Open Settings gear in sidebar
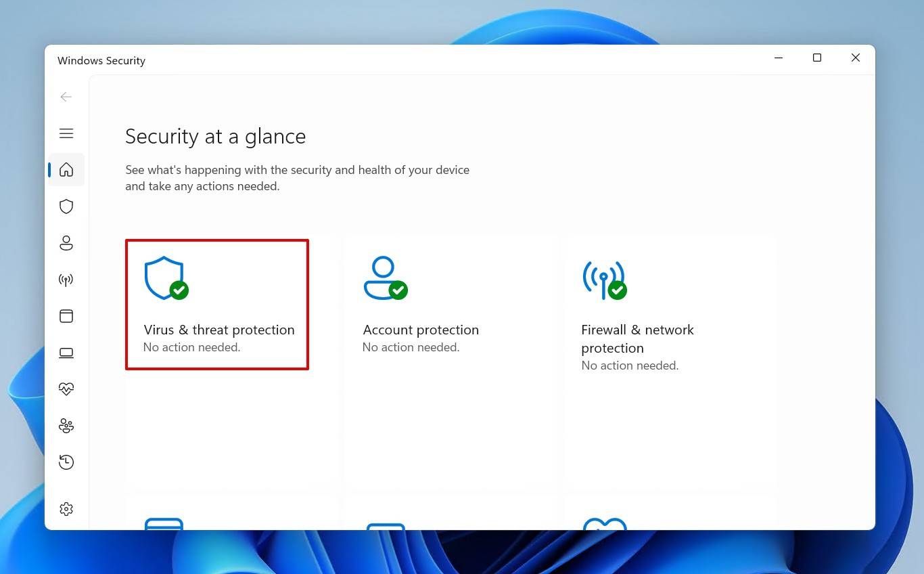The width and height of the screenshot is (924, 574). tap(66, 509)
